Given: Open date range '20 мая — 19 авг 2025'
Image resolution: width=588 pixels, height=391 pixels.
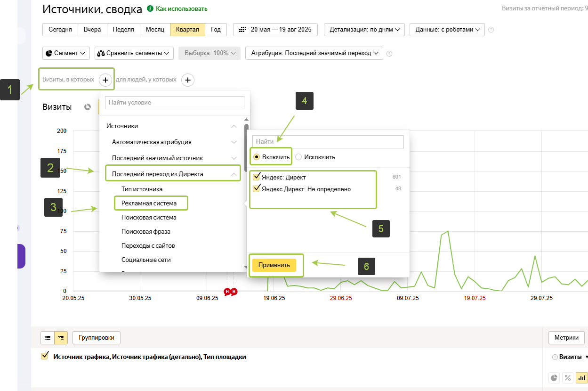Looking at the screenshot, I should coord(275,29).
